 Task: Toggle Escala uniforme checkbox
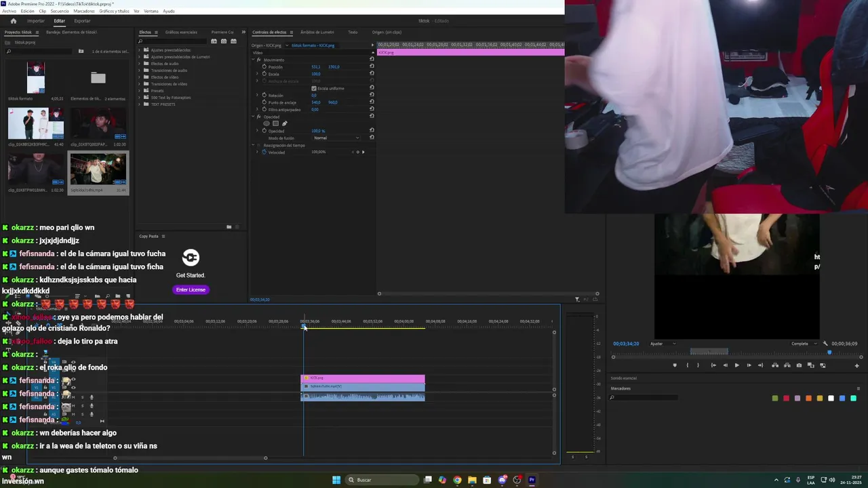314,88
